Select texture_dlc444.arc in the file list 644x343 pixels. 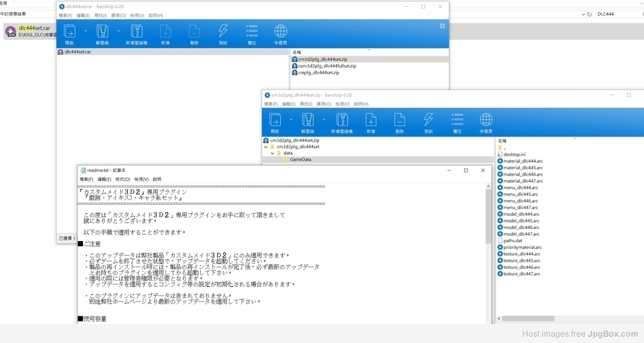click(519, 254)
